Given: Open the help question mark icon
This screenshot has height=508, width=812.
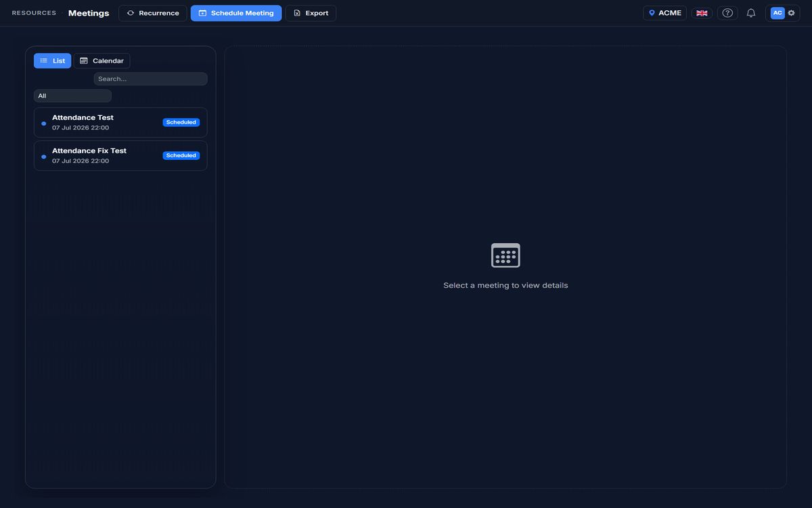Looking at the screenshot, I should click(x=727, y=13).
